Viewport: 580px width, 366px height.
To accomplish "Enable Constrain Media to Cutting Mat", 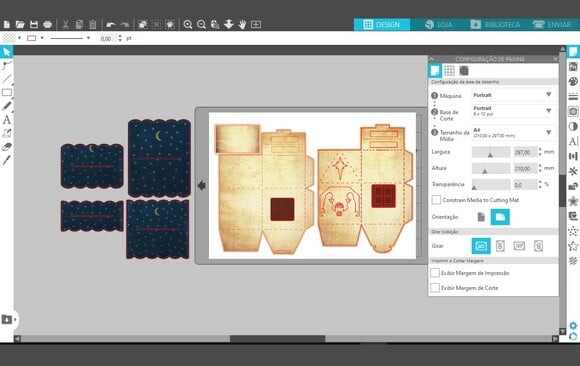I will 436,200.
